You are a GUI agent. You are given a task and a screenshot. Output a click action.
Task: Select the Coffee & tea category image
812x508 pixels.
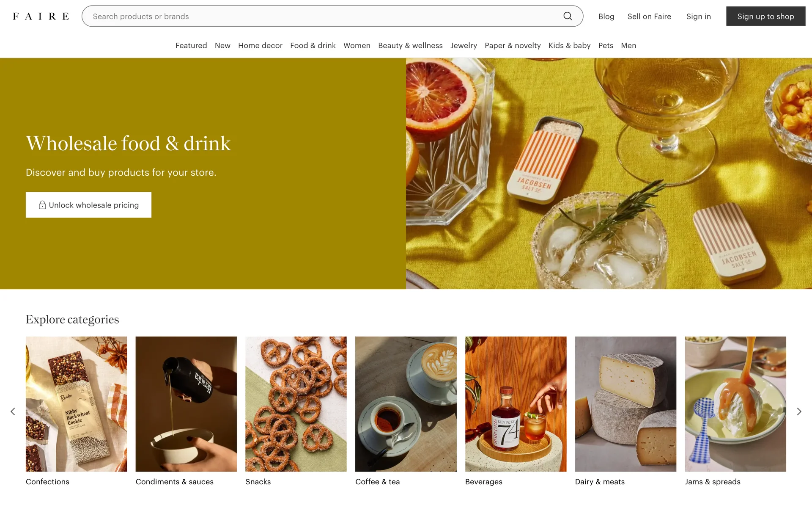pyautogui.click(x=406, y=403)
